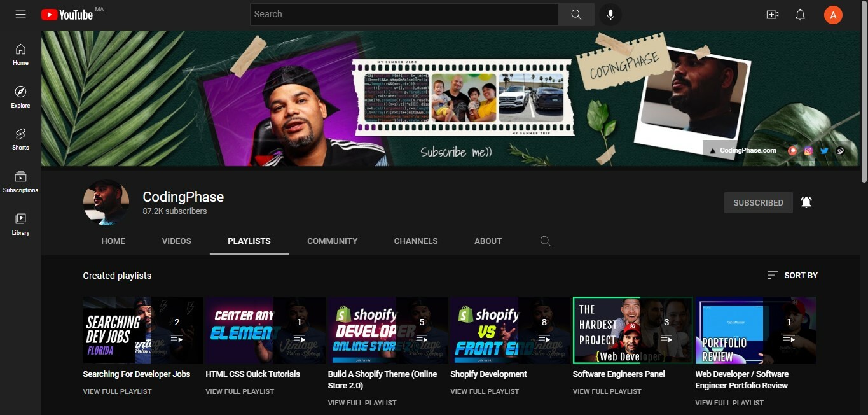Open CodingPhase.com banner link
868x415 pixels.
pos(743,151)
